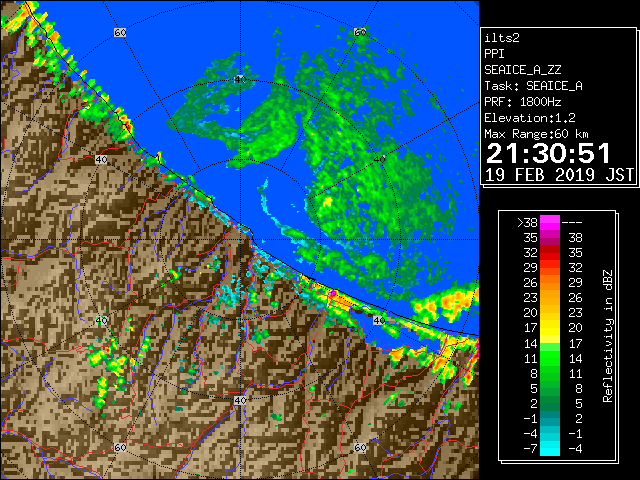Click the bright yellow 17–20 dBZ legend swatch
Image resolution: width=640 pixels, height=480 pixels.
[x=550, y=328]
